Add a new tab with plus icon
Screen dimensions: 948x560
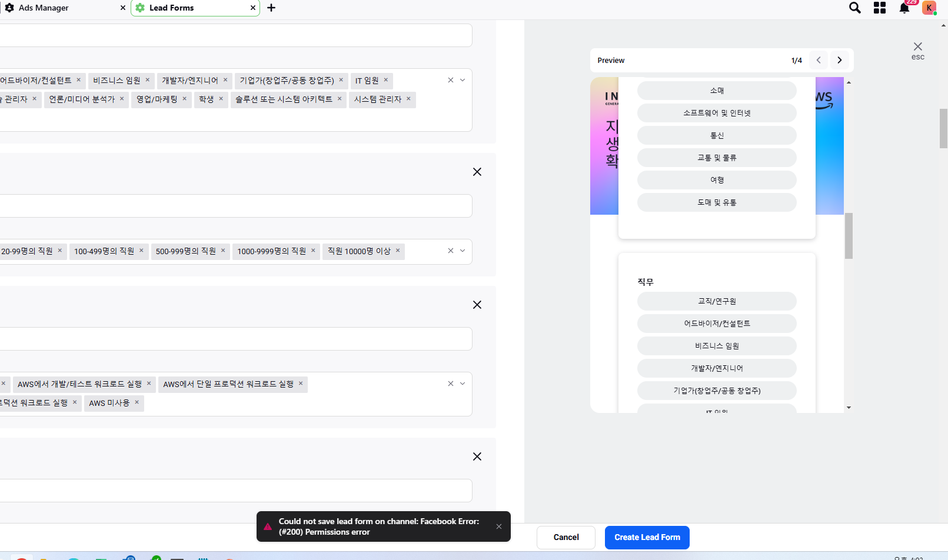pyautogui.click(x=271, y=8)
